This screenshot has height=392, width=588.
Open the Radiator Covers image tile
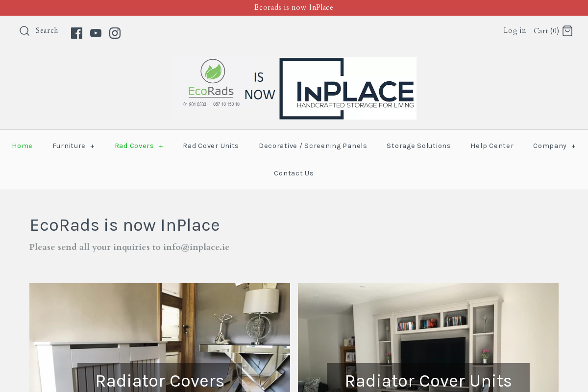[x=160, y=338]
